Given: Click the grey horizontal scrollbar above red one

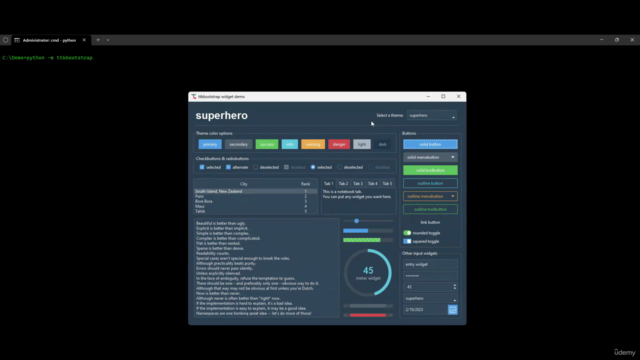Looking at the screenshot, I should (368, 306).
